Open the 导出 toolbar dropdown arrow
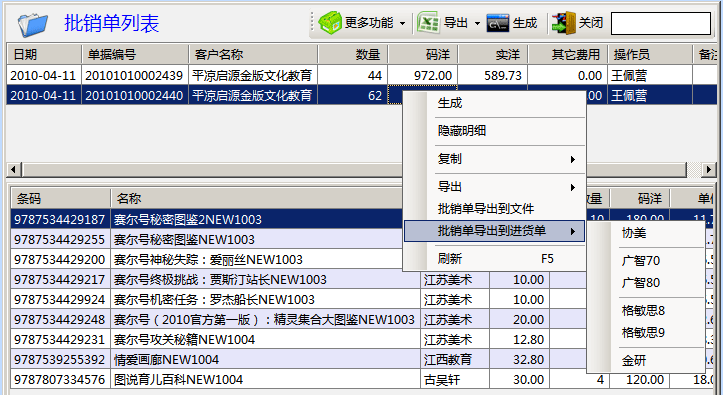Screen dimensions: 723x395 pyautogui.click(x=477, y=24)
